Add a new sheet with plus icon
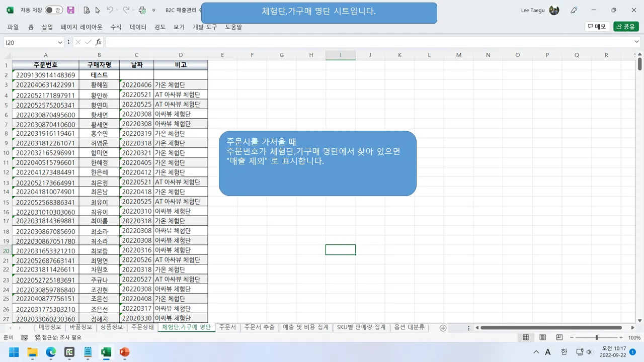The width and height of the screenshot is (644, 362). tap(443, 328)
